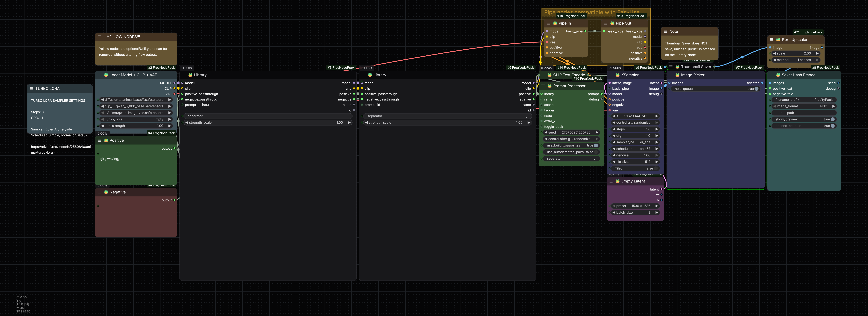Click the KSampler denoise 1.00 field

(635, 155)
